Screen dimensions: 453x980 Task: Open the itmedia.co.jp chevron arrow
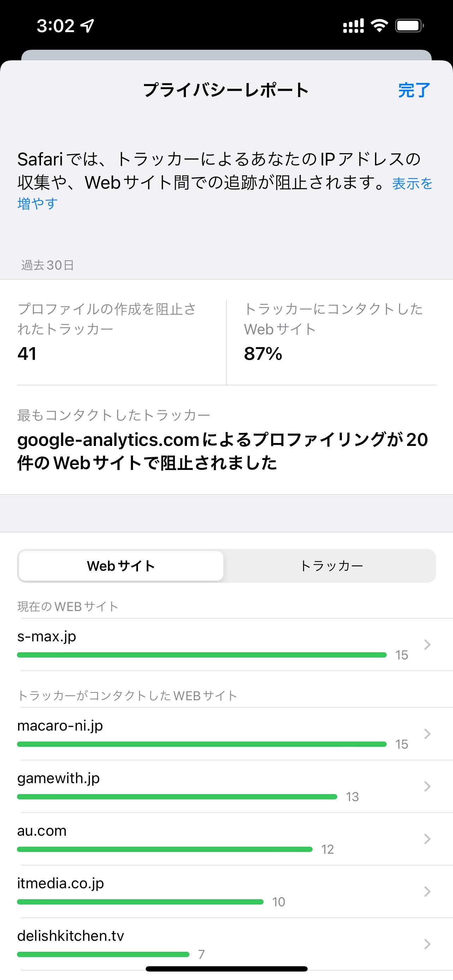pyautogui.click(x=427, y=891)
